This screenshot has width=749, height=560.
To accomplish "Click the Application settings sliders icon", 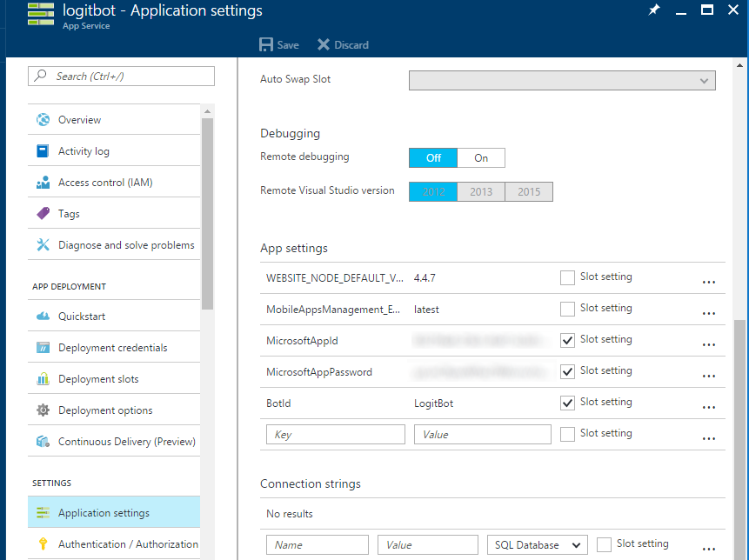I will tap(43, 512).
